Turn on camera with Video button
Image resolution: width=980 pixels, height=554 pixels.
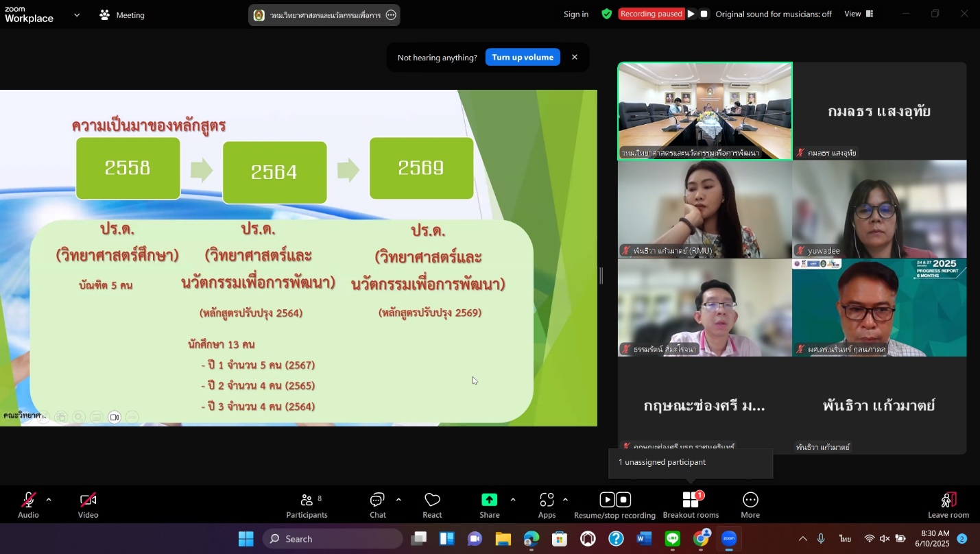[88, 505]
